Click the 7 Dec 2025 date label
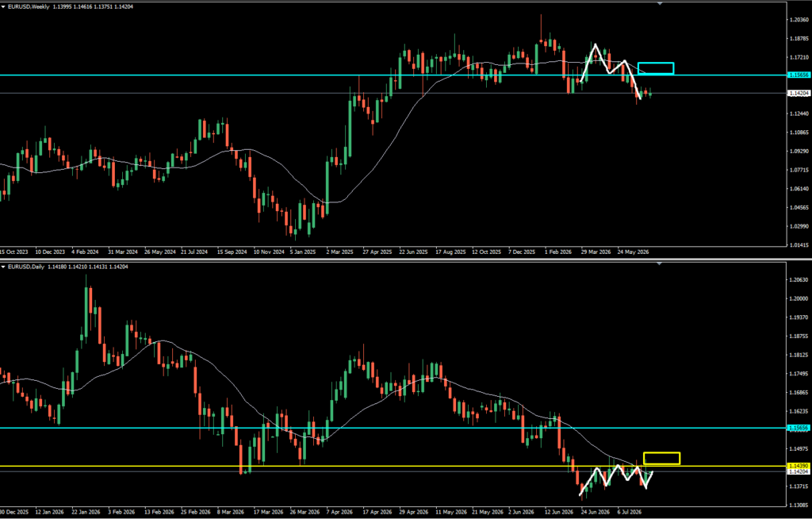812x519 pixels. pos(522,252)
